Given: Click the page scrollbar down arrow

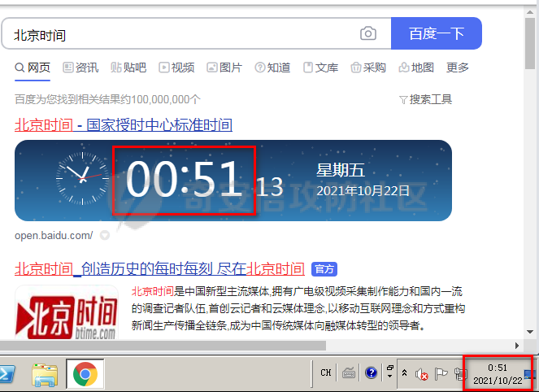Looking at the screenshot, I should click(x=530, y=332).
